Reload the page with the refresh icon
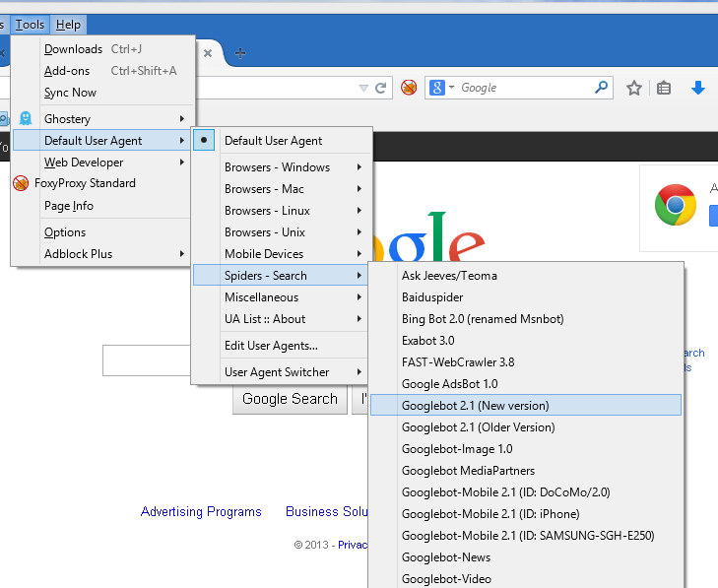 (x=380, y=88)
